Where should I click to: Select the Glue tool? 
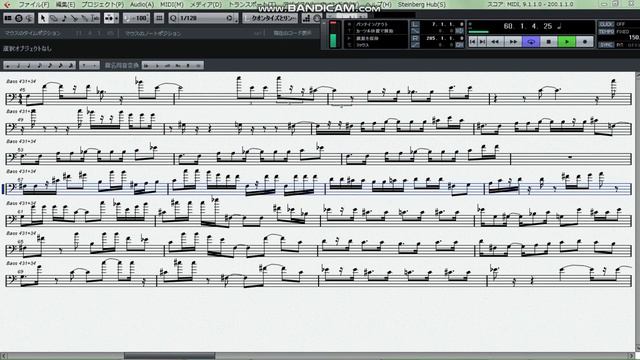pos(84,18)
